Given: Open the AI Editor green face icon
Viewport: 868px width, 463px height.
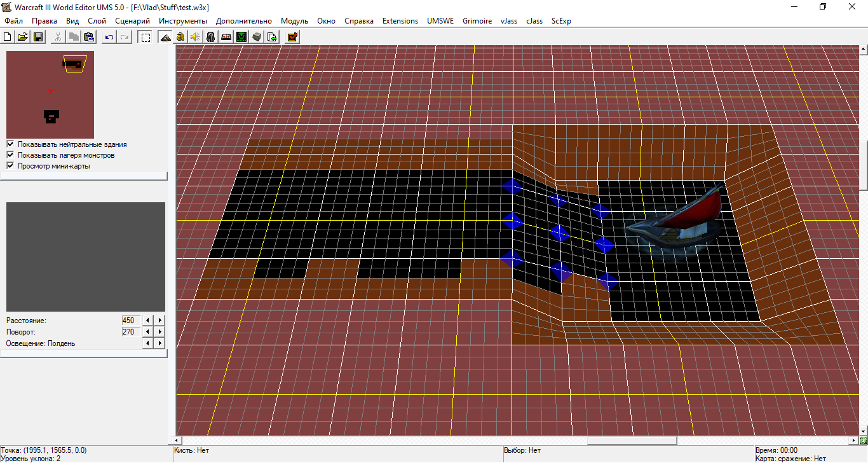Looking at the screenshot, I should 241,37.
